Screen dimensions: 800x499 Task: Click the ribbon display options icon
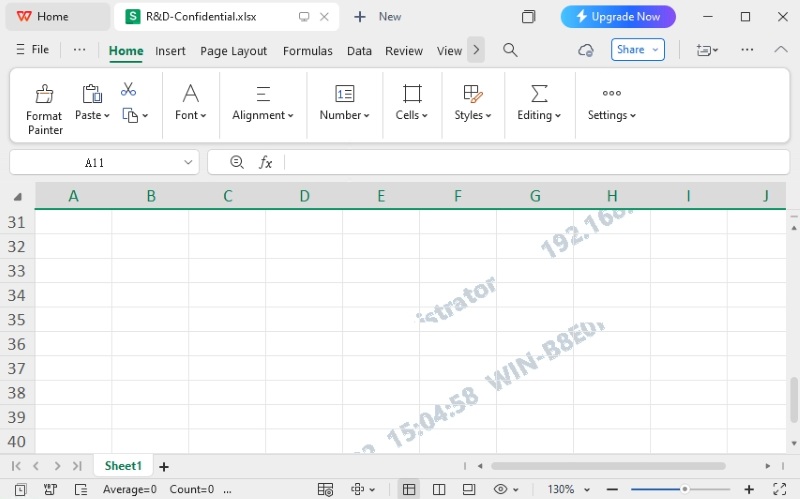(707, 50)
